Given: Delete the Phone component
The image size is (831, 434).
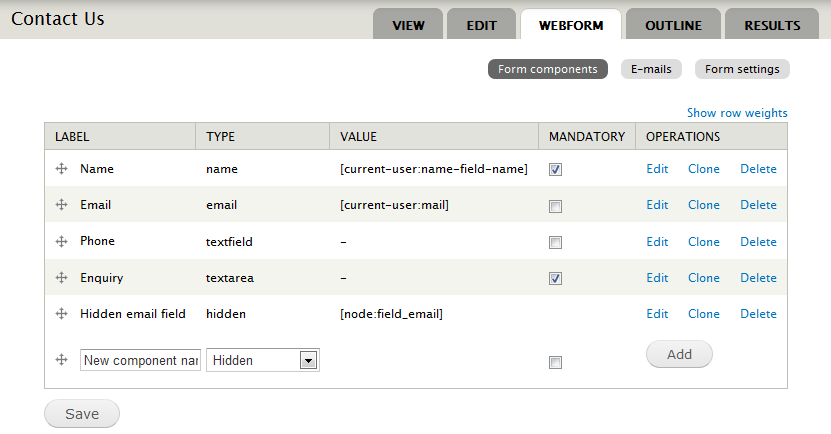Looking at the screenshot, I should [x=758, y=242].
